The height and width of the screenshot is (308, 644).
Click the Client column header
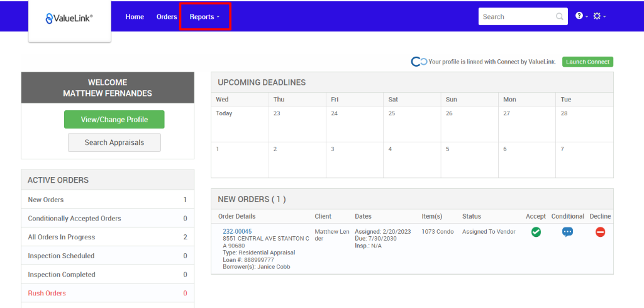[x=323, y=216]
